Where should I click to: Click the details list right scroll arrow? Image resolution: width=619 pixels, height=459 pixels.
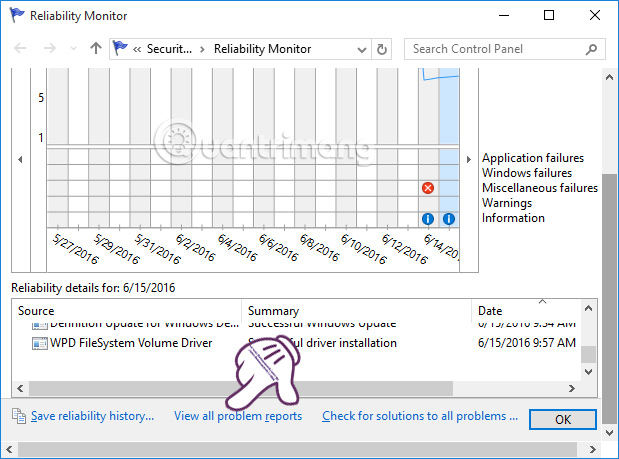click(572, 388)
